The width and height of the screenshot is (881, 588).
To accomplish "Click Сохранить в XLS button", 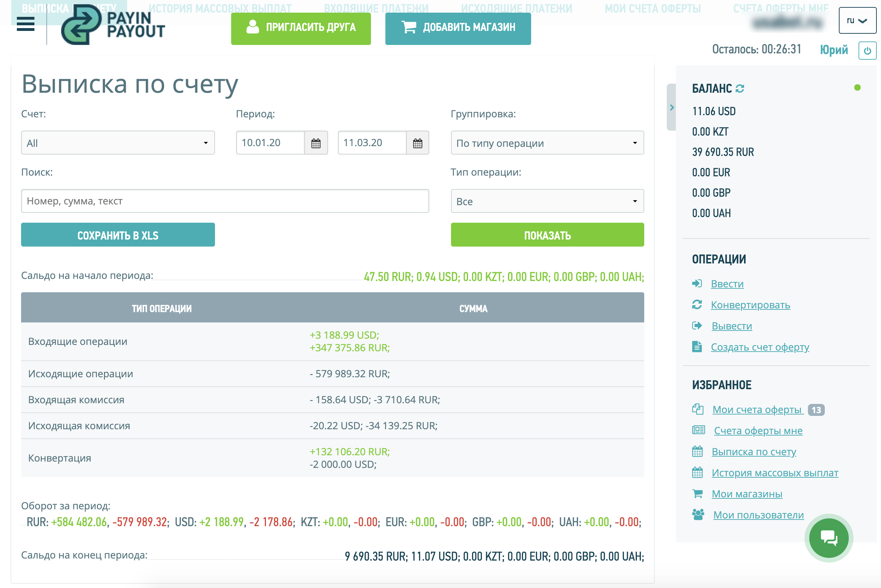I will [118, 235].
